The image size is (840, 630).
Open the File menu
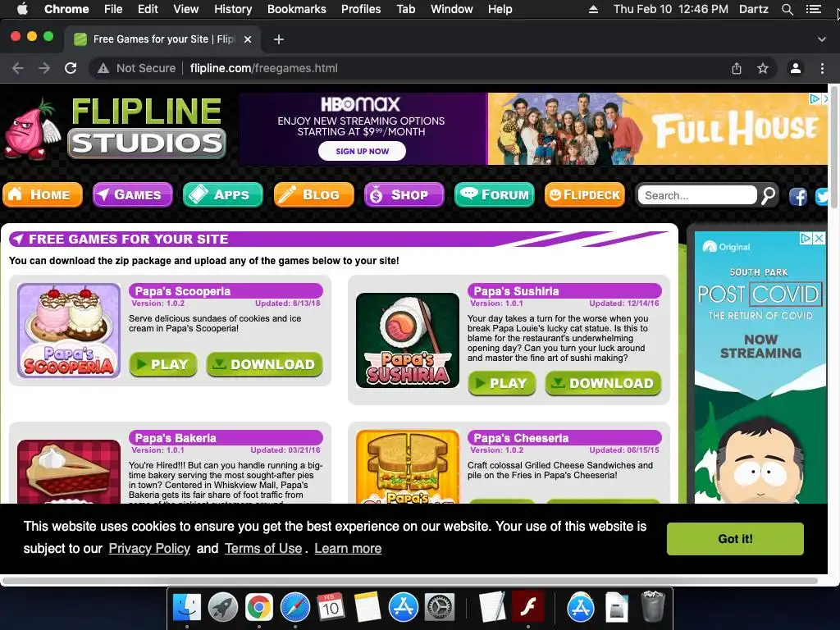[x=113, y=9]
